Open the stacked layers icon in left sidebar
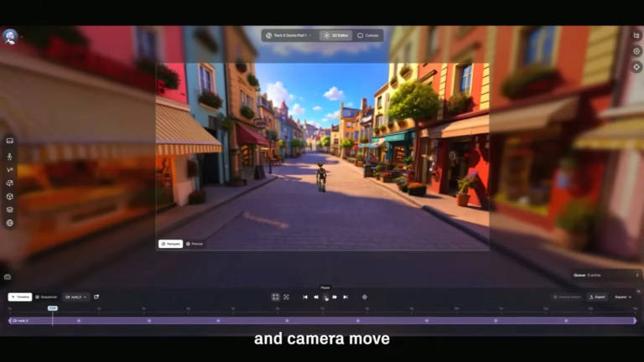 10,209
